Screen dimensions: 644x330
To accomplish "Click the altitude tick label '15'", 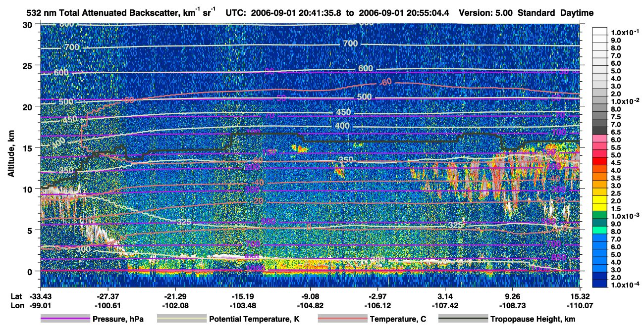I will [29, 147].
